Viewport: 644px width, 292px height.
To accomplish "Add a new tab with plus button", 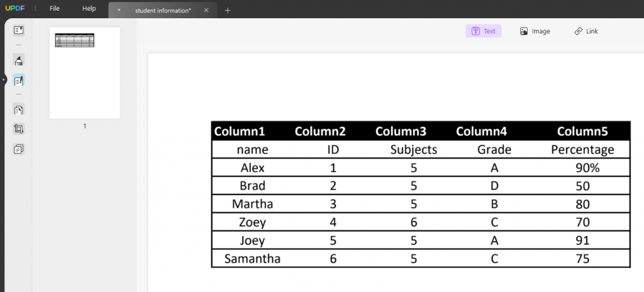I will 228,10.
